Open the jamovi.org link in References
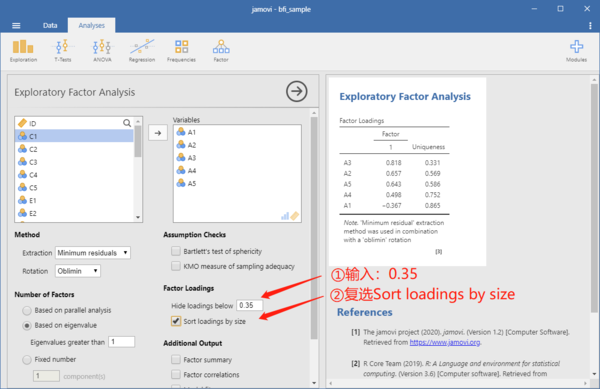Screen dimensions: 600x389 (x=445, y=342)
